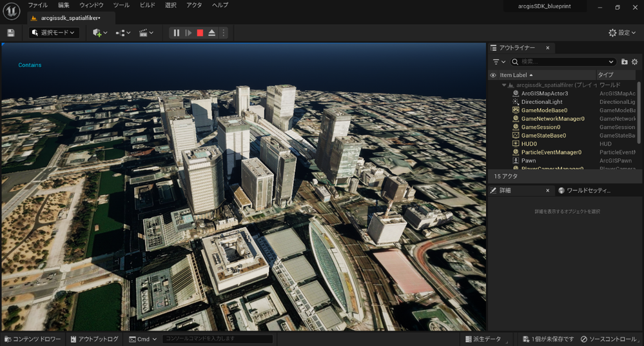Open the 選択モード dropdown
This screenshot has width=644, height=346.
(54, 33)
